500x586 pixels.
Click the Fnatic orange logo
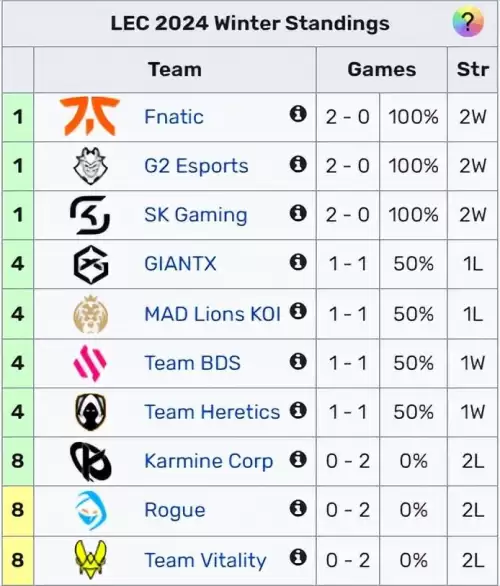click(x=90, y=116)
